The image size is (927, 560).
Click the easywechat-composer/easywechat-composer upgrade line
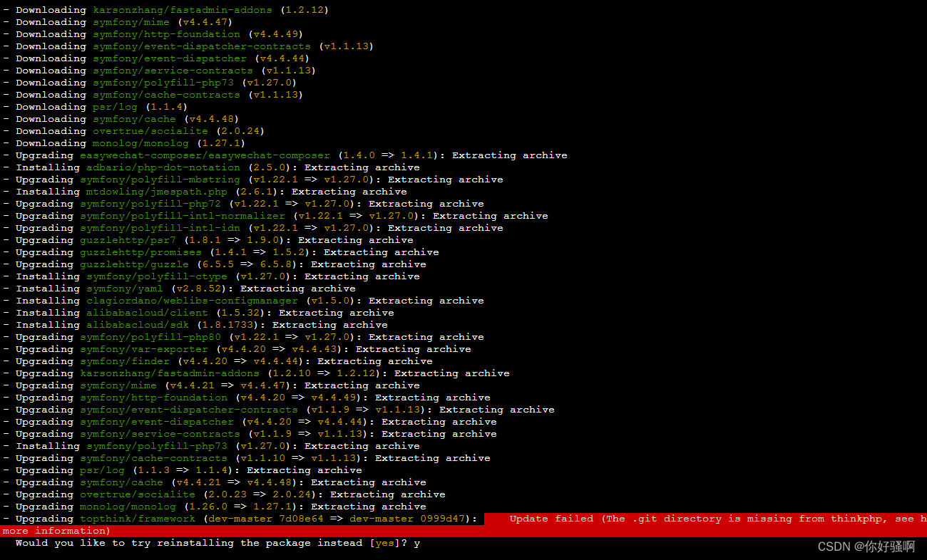click(285, 155)
